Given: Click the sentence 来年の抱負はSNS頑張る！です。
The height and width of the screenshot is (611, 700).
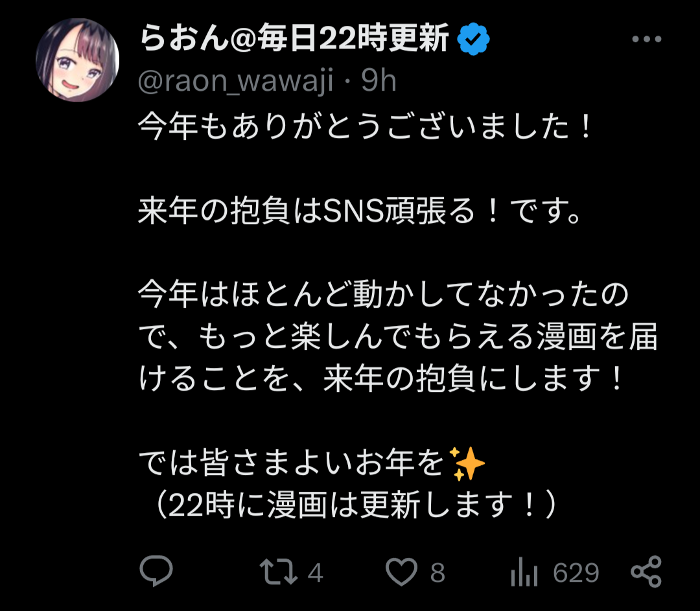Looking at the screenshot, I should click(x=360, y=210).
